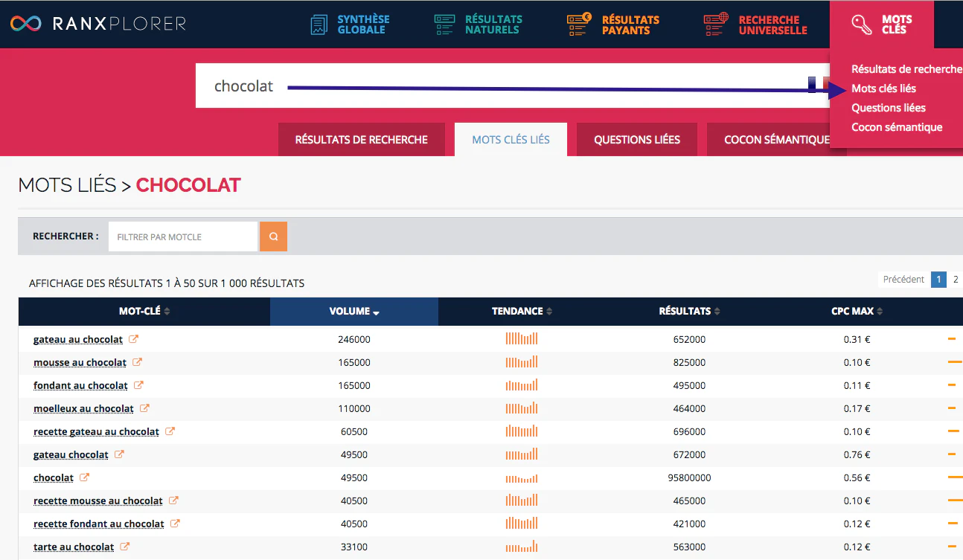Viewport: 963px width, 560px height.
Task: Select pagination page 2
Action: coord(956,280)
